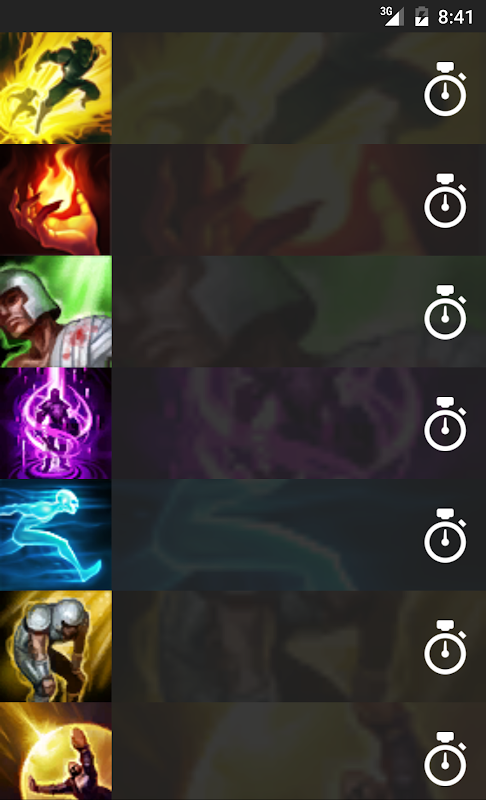Start the Heal row stopwatch timer
The width and height of the screenshot is (486, 800).
445,312
